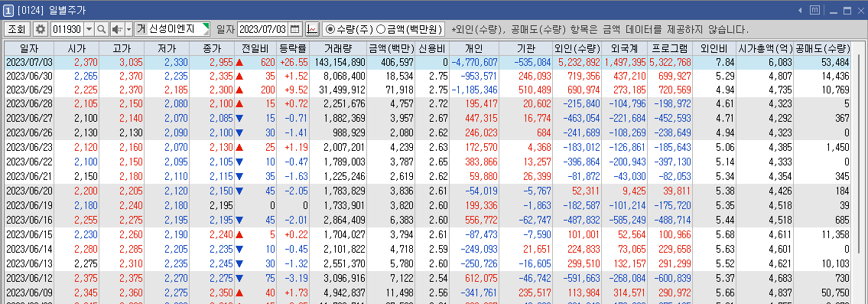Click change rate +26.55
Viewport: 868px width, 304px height.
pos(294,62)
